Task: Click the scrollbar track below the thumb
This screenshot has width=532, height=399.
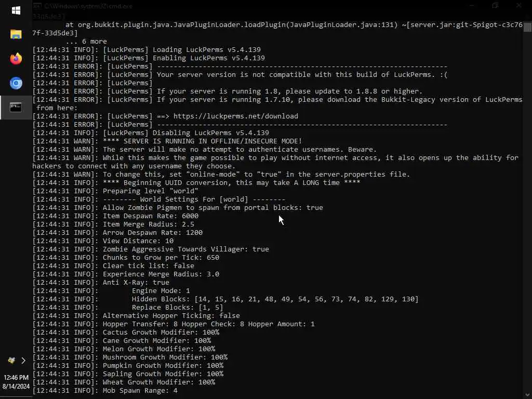Action: [x=527, y=208]
